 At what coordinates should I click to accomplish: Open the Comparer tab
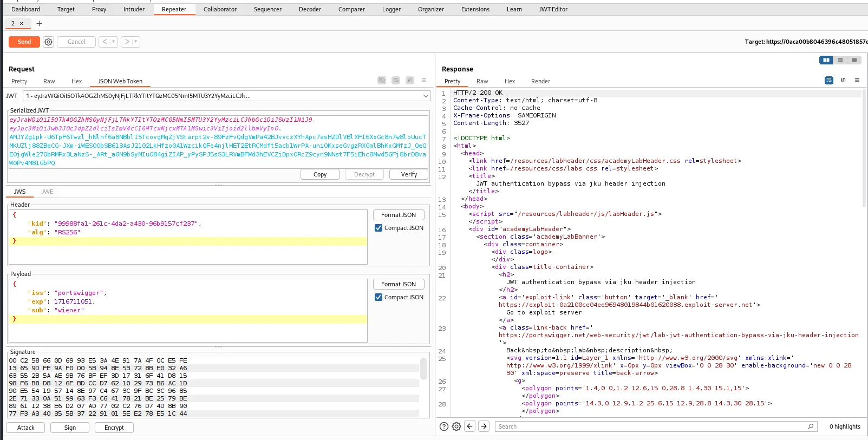(x=351, y=9)
